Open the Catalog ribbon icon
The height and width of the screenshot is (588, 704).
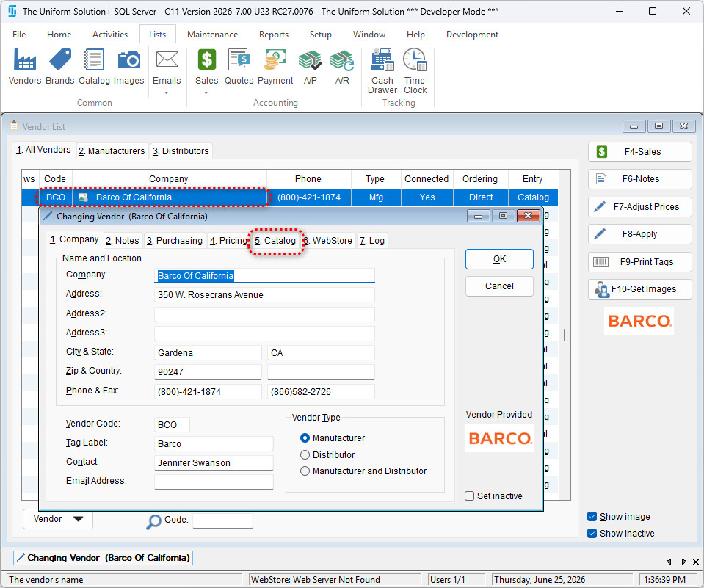(x=94, y=66)
